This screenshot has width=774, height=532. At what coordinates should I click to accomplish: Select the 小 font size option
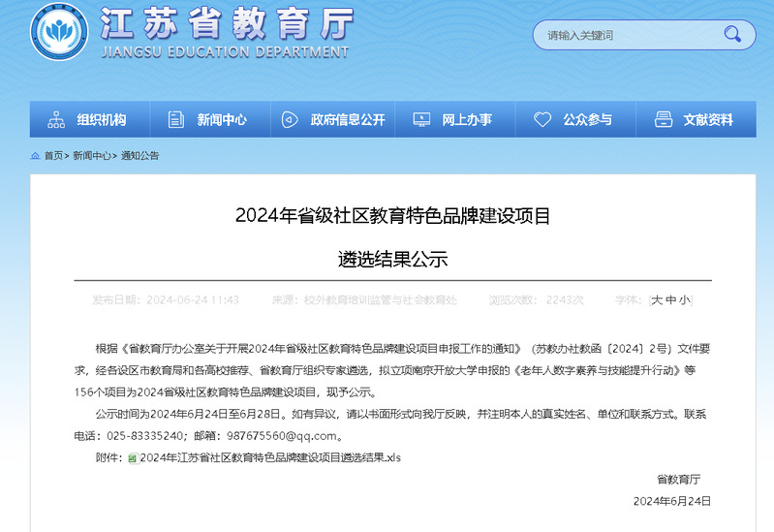point(684,300)
